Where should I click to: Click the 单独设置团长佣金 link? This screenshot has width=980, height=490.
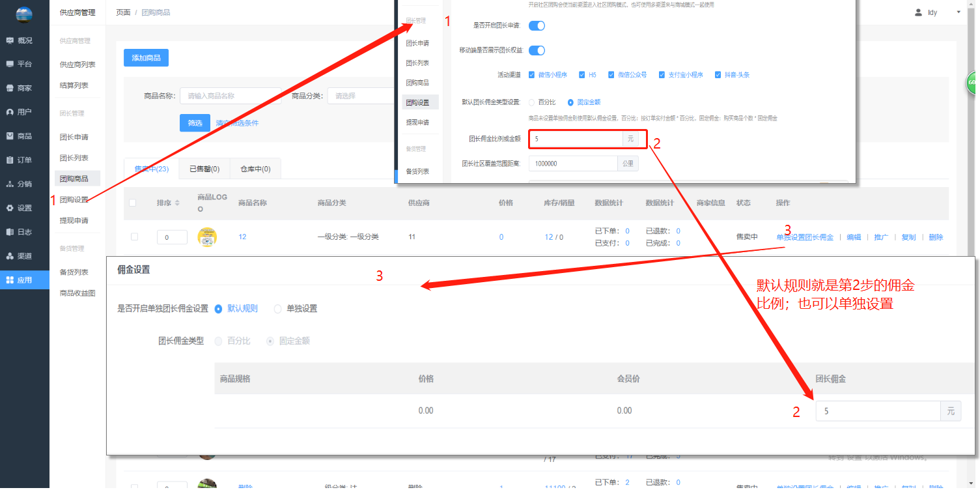(804, 237)
